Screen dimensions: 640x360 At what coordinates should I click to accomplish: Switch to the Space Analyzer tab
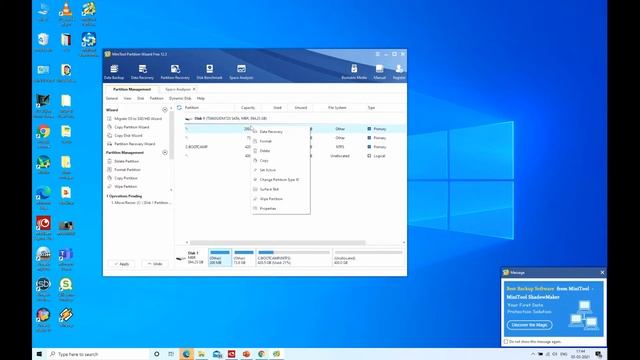click(178, 89)
